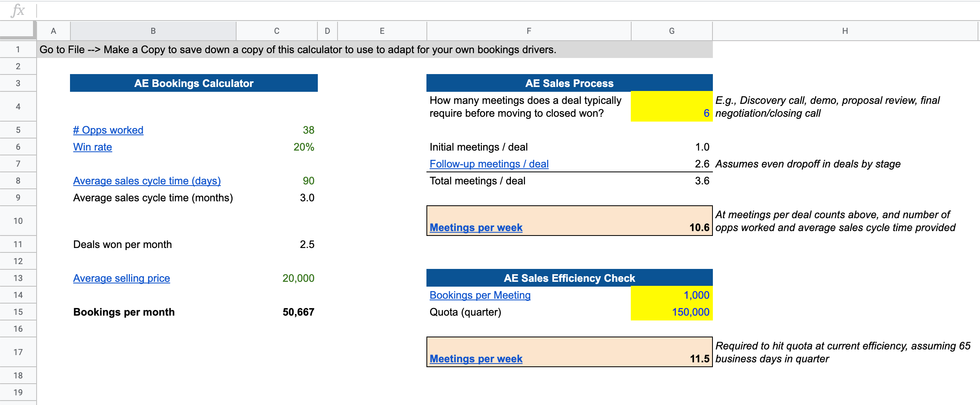Image resolution: width=980 pixels, height=405 pixels.
Task: Select column C header
Action: (277, 31)
